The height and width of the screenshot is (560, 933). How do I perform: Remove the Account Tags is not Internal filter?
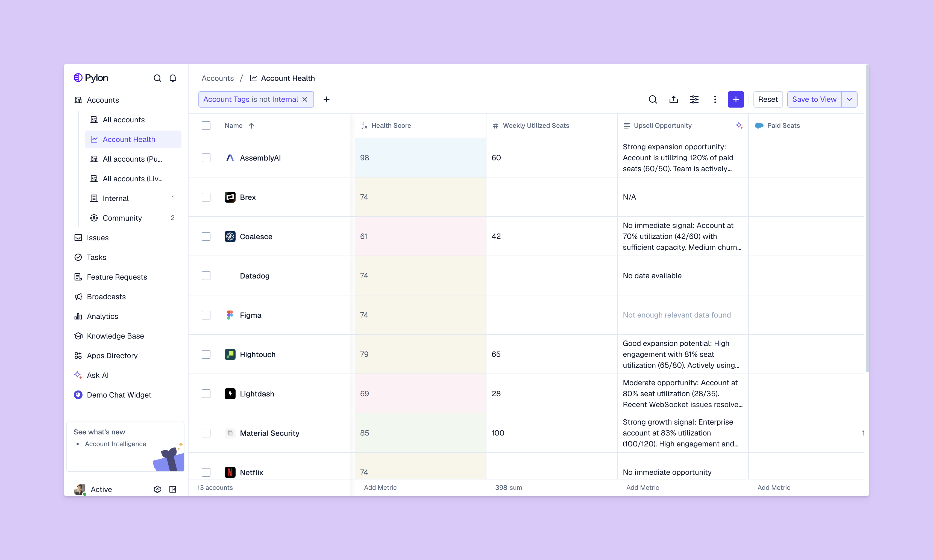(x=305, y=99)
